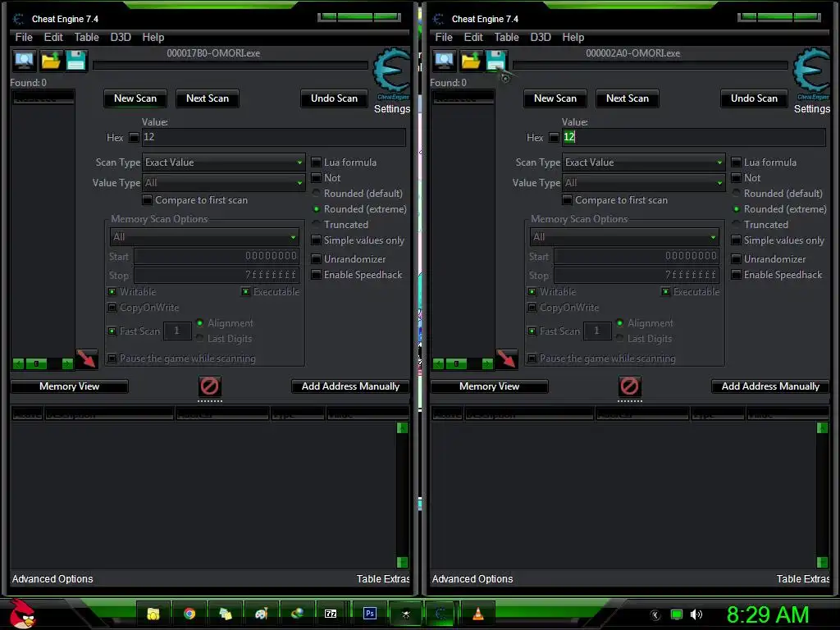
Task: Open Scan Type dropdown in 000017B0-OMORI window
Action: tap(223, 162)
